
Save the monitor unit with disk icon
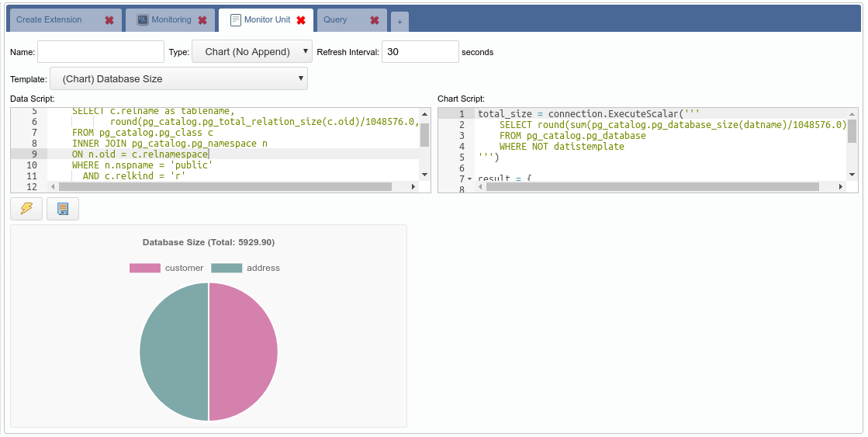coord(63,209)
